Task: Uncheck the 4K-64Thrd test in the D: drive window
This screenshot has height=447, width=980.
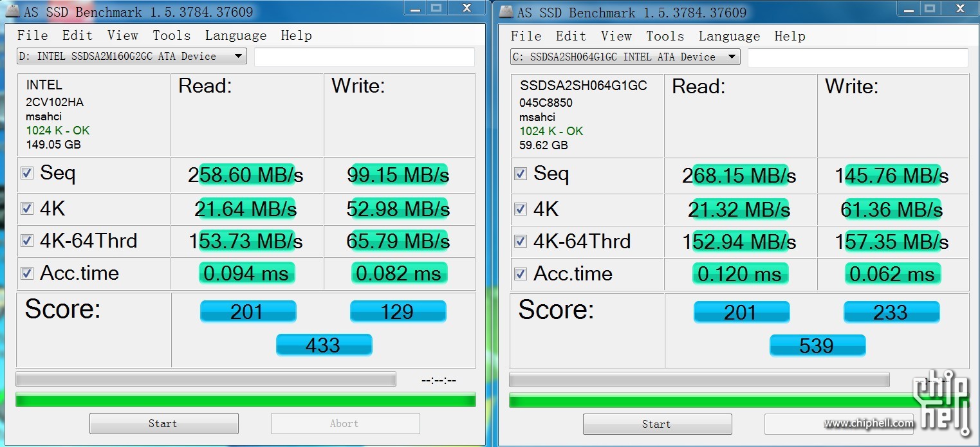Action: pyautogui.click(x=27, y=241)
